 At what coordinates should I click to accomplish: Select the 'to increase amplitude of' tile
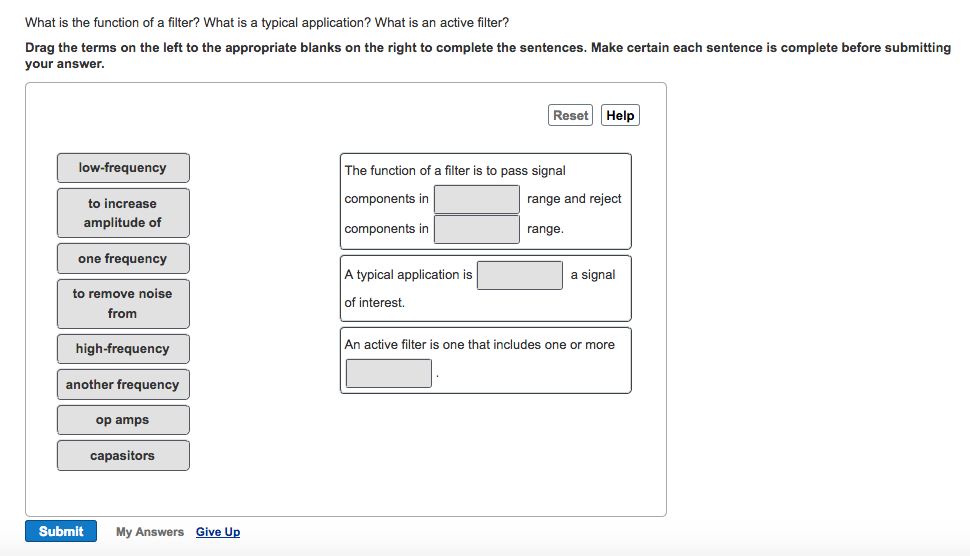pyautogui.click(x=123, y=213)
